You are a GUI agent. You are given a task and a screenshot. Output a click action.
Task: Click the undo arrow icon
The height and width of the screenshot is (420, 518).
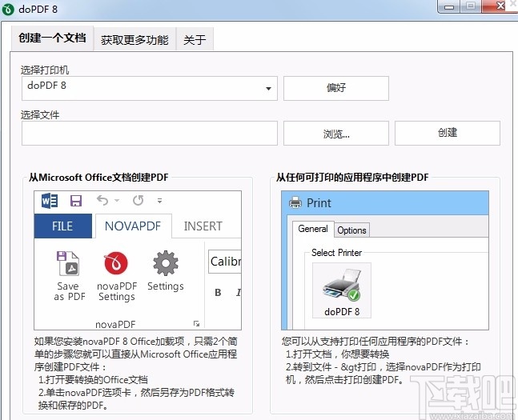(x=102, y=200)
